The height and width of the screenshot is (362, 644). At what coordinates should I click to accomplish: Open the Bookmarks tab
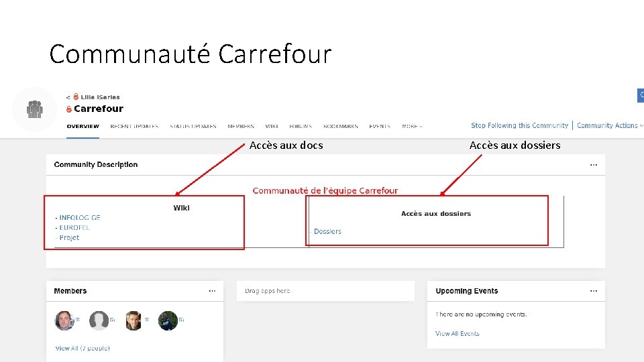341,127
